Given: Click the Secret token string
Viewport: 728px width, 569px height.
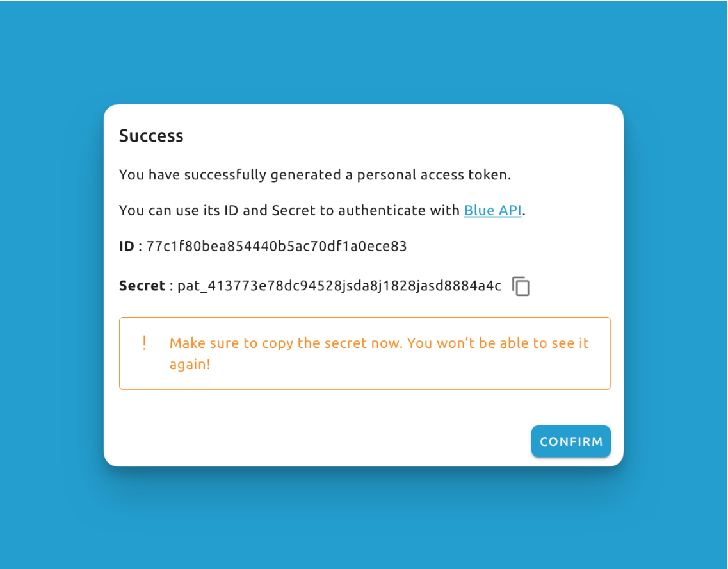Looking at the screenshot, I should pos(339,286).
